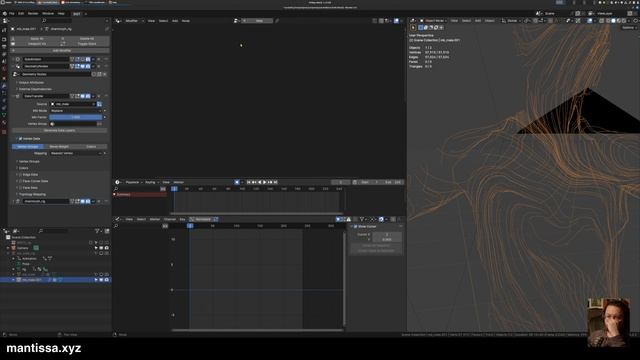The width and height of the screenshot is (640, 360).
Task: Select the Summary channel in Timeline
Action: (140, 195)
